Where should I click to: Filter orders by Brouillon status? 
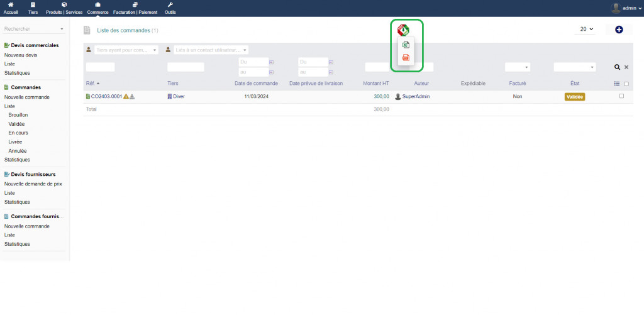18,116
